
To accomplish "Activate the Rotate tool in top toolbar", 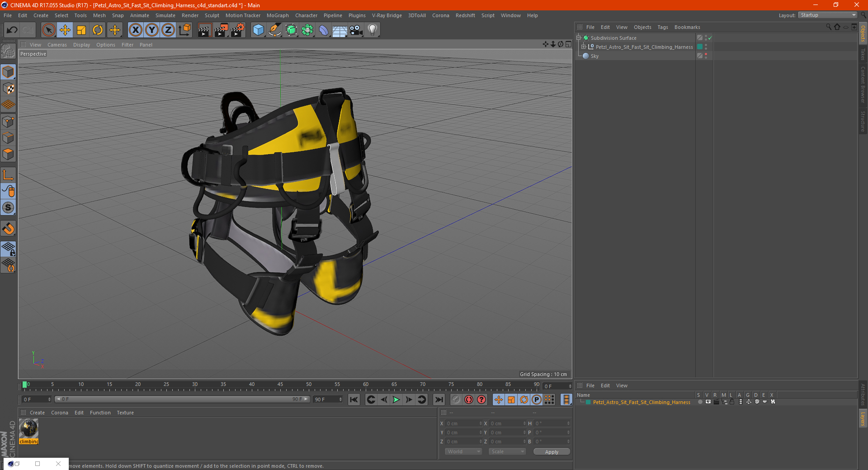I will (98, 30).
